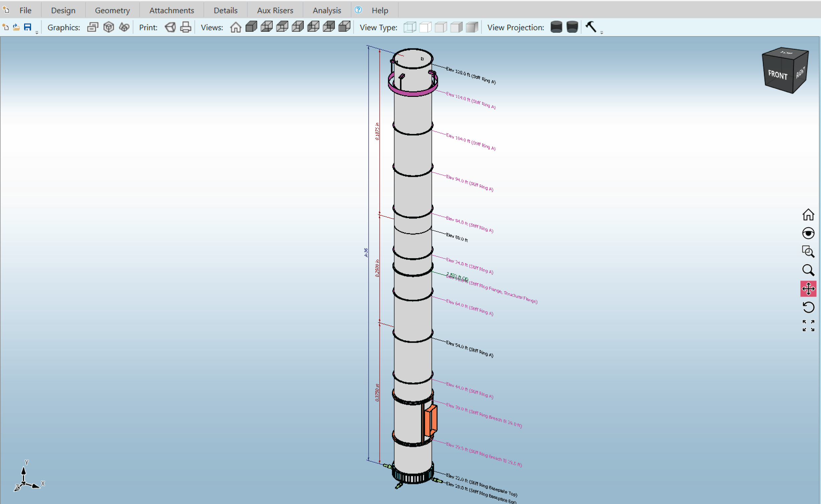Click the Save file icon
821x504 pixels.
coord(27,27)
